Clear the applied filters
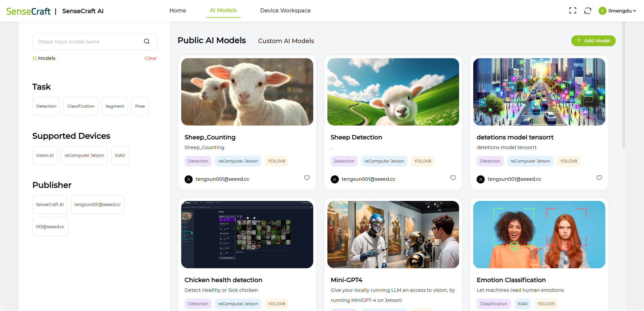This screenshot has height=311, width=644. (x=151, y=58)
